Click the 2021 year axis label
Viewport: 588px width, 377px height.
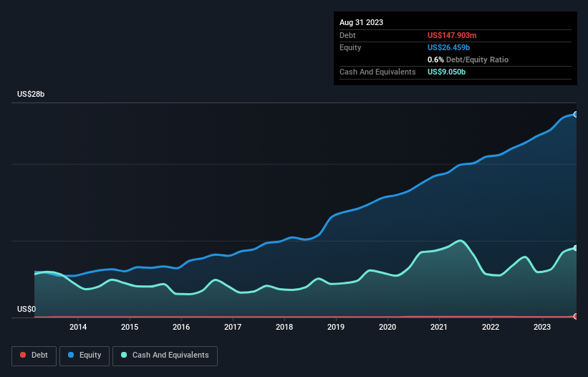click(x=439, y=328)
